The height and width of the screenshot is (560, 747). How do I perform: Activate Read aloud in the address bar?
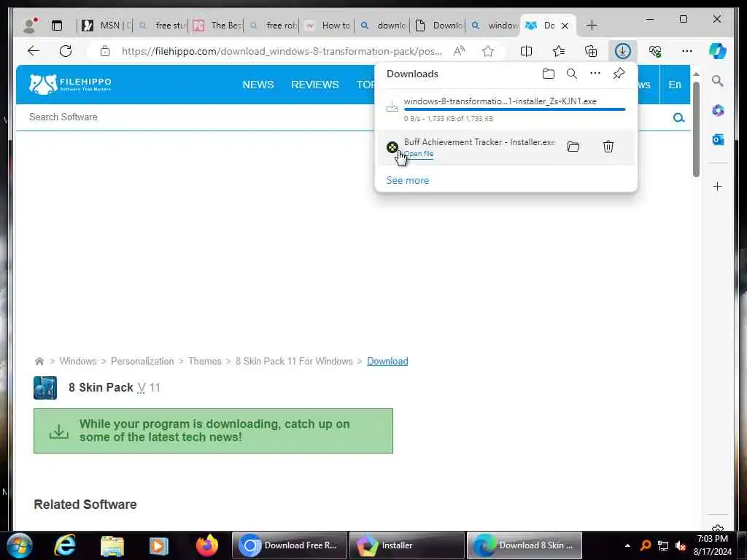click(459, 51)
